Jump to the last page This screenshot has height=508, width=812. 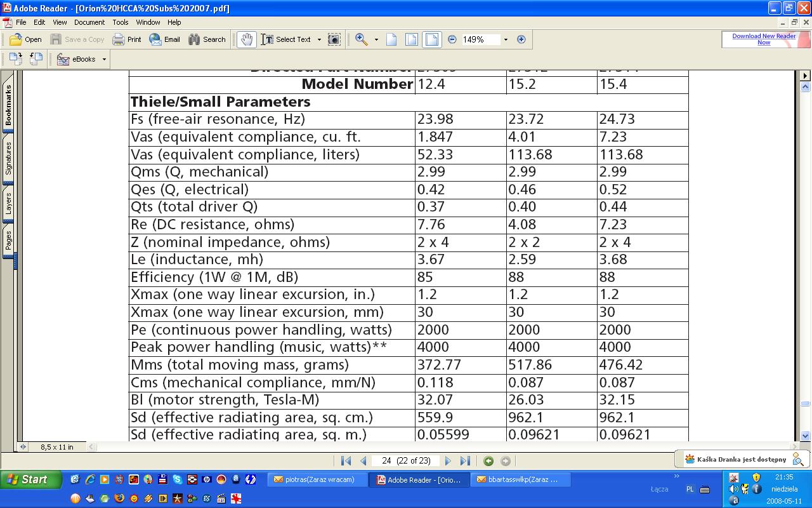(x=465, y=461)
